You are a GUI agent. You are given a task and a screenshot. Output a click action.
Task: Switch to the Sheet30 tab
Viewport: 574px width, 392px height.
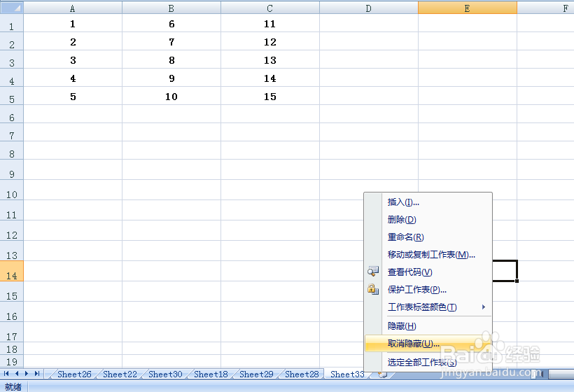(165, 374)
